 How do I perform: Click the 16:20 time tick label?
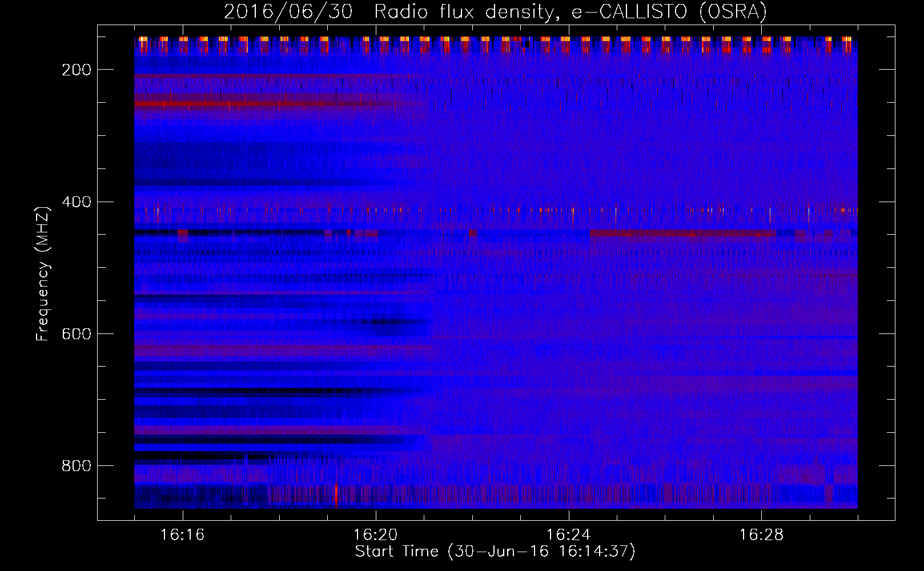click(376, 534)
